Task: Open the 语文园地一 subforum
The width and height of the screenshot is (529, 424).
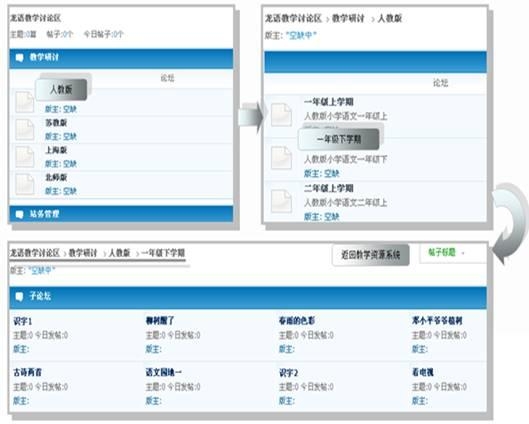Action: coord(164,372)
